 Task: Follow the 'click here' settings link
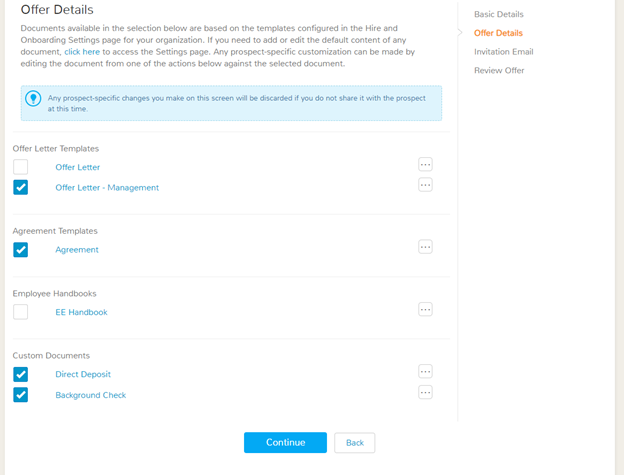tap(82, 52)
